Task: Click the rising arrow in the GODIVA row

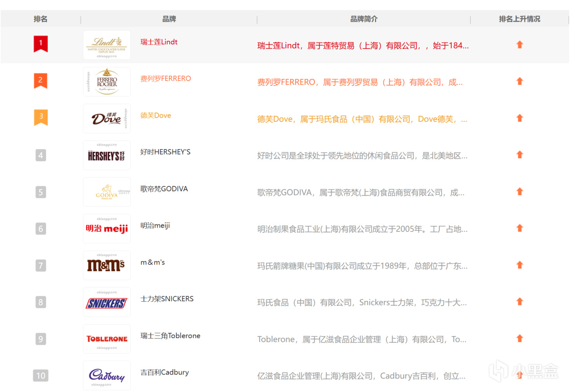Action: point(520,192)
